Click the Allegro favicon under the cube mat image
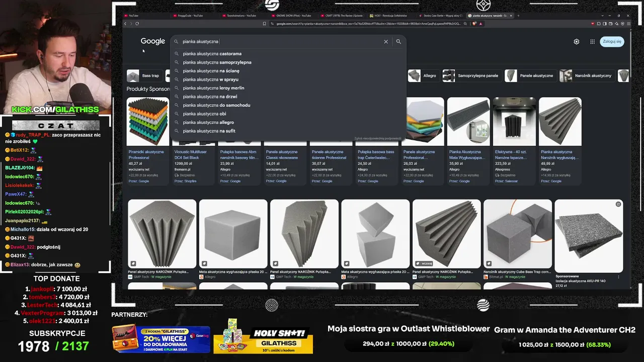 [x=201, y=277]
